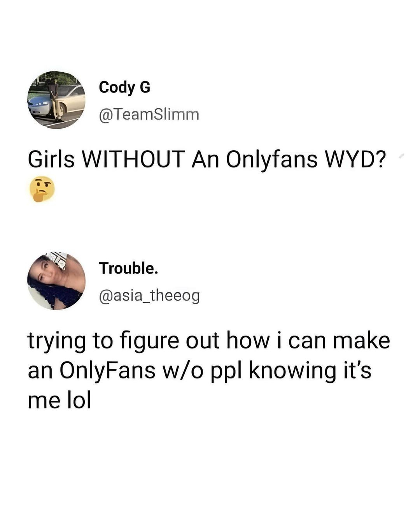Click the Cody G display name
The width and height of the screenshot is (420, 517).
[124, 87]
